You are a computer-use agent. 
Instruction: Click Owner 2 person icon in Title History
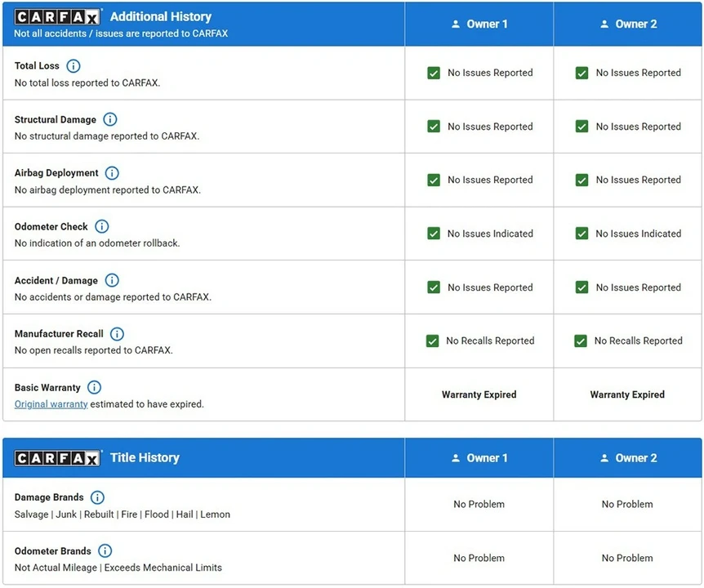point(604,458)
